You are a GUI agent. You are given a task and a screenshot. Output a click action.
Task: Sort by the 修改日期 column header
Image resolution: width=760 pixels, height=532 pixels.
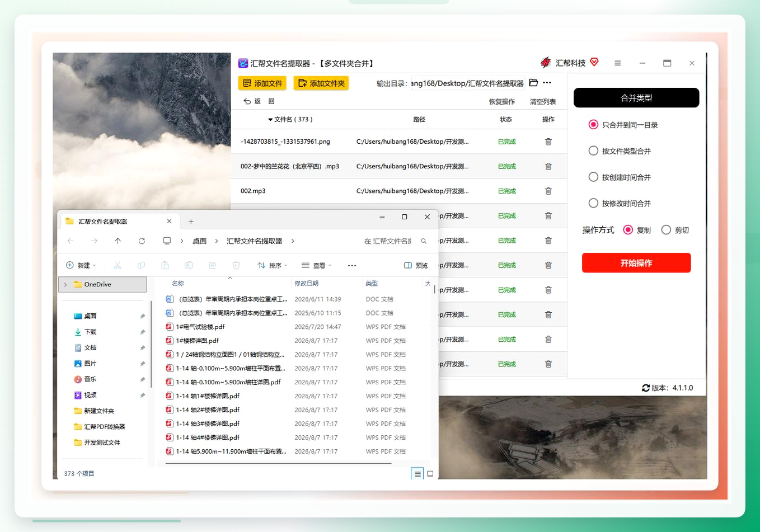click(x=306, y=284)
